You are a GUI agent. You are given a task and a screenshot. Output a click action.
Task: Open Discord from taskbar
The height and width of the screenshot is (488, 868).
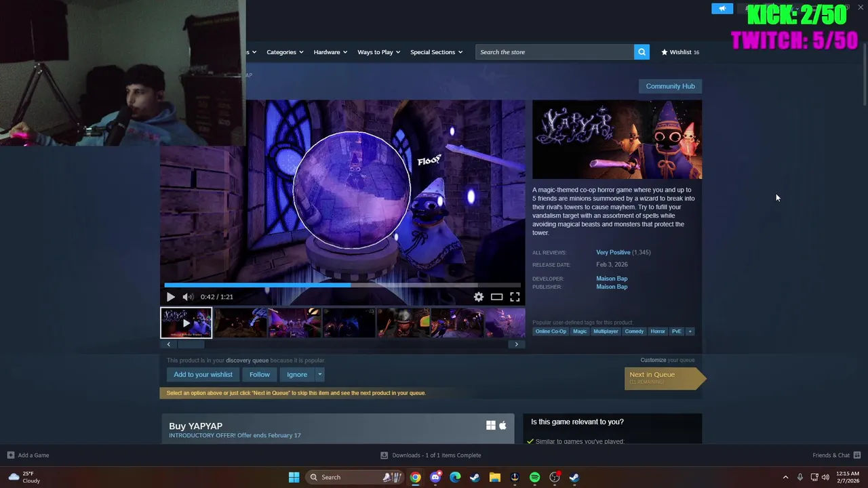[435, 477]
